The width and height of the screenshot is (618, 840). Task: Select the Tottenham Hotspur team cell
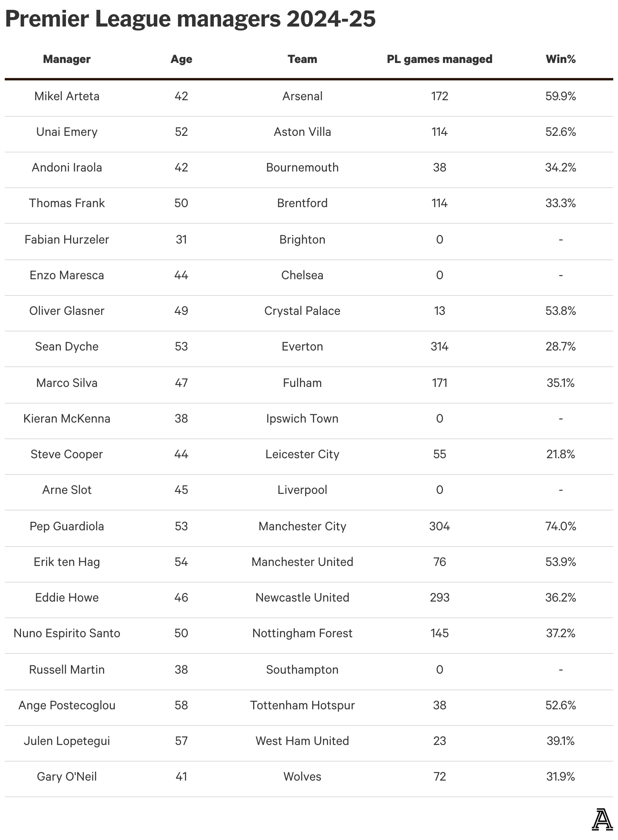pyautogui.click(x=302, y=705)
